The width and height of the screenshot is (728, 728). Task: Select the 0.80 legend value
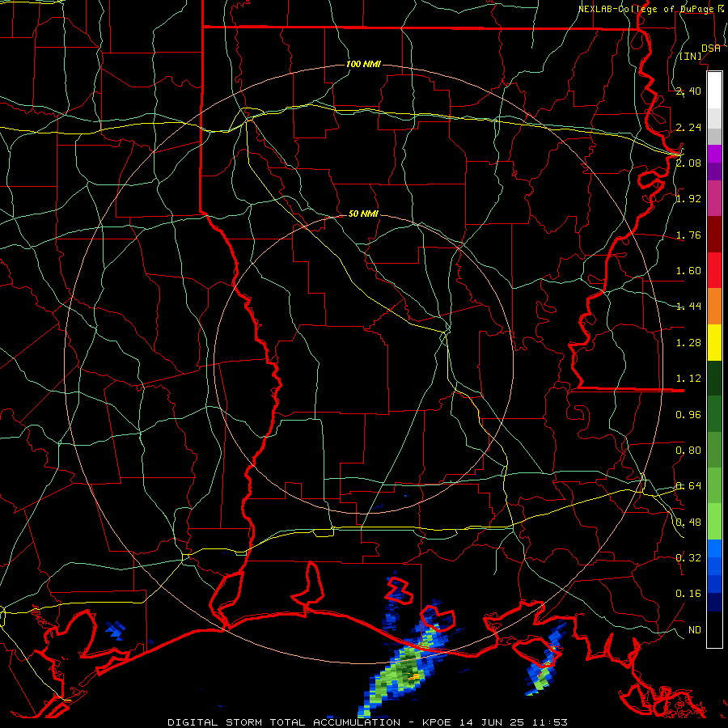(x=688, y=451)
